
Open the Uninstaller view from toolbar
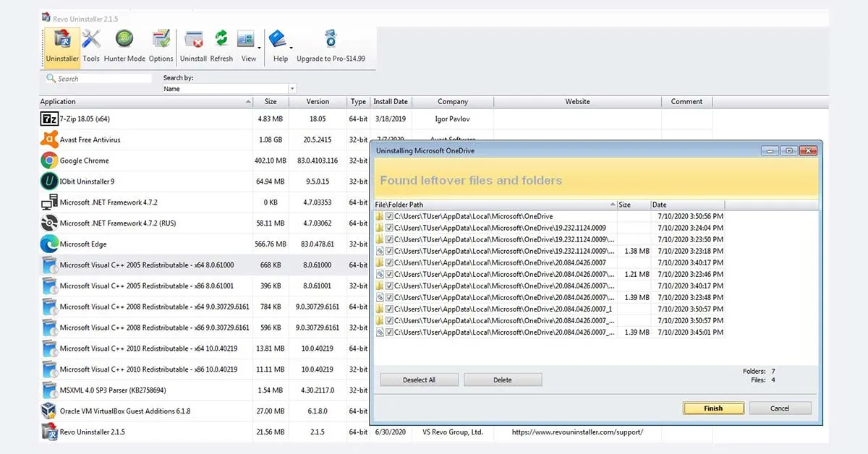tap(61, 47)
